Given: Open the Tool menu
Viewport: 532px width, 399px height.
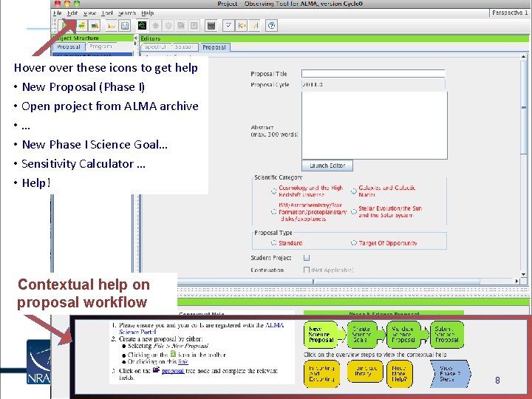Looking at the screenshot, I should pyautogui.click(x=107, y=13).
